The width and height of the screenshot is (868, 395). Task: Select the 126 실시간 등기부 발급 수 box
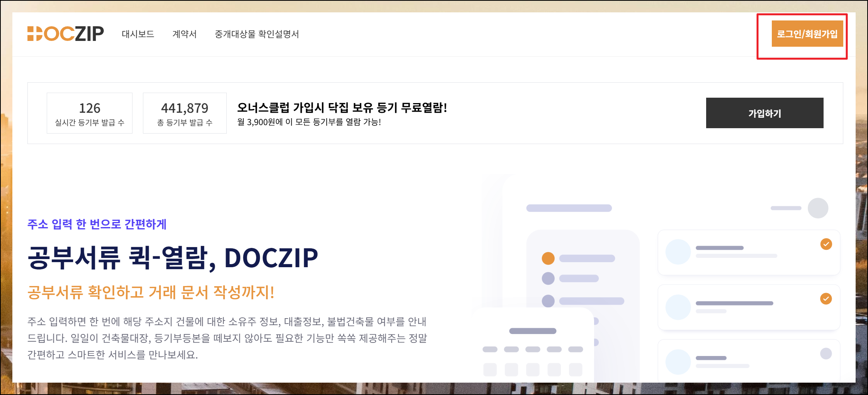[90, 113]
